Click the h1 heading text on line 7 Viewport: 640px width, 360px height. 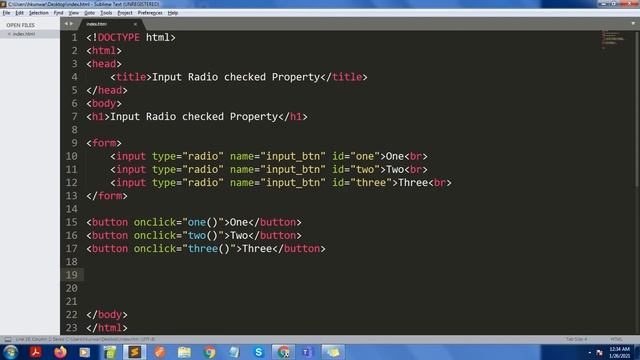coord(194,117)
